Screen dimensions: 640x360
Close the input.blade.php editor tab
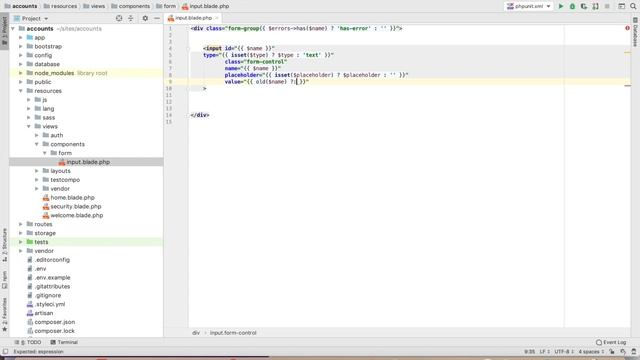pos(217,18)
